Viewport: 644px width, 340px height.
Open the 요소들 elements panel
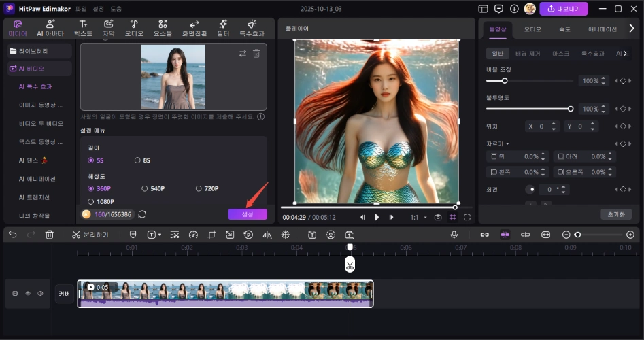point(163,29)
